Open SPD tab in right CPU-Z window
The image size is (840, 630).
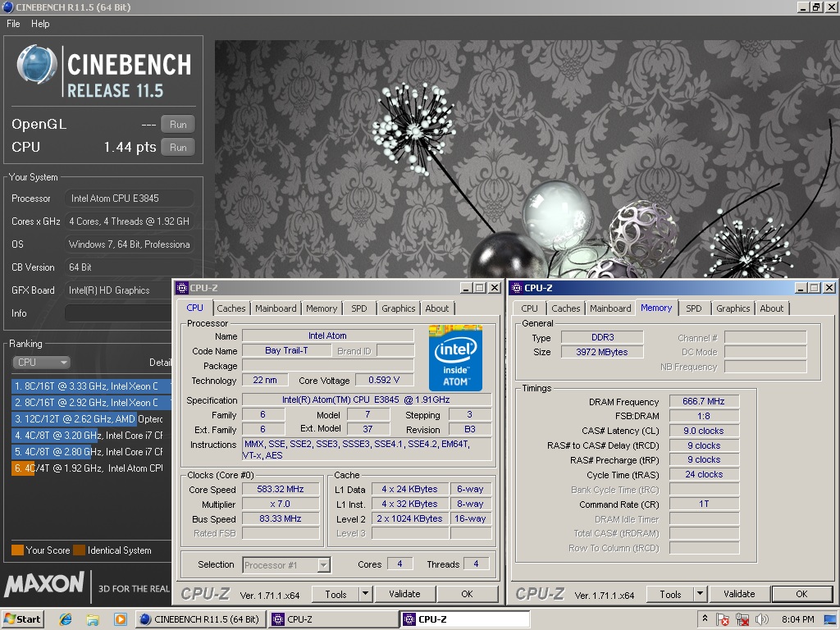pos(694,308)
